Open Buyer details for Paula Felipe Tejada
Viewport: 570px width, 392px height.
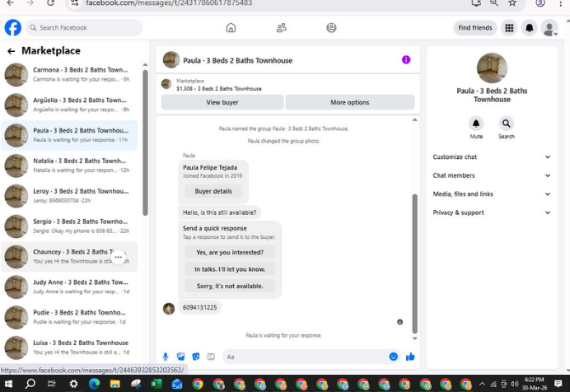(x=213, y=191)
